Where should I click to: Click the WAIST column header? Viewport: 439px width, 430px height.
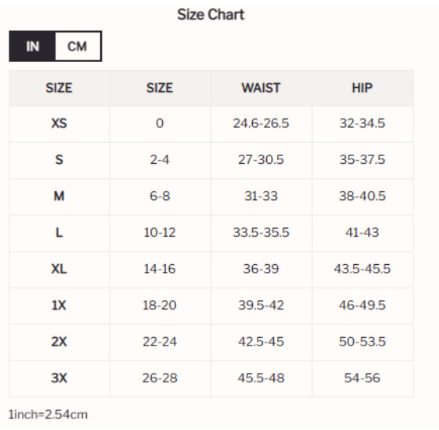click(261, 88)
